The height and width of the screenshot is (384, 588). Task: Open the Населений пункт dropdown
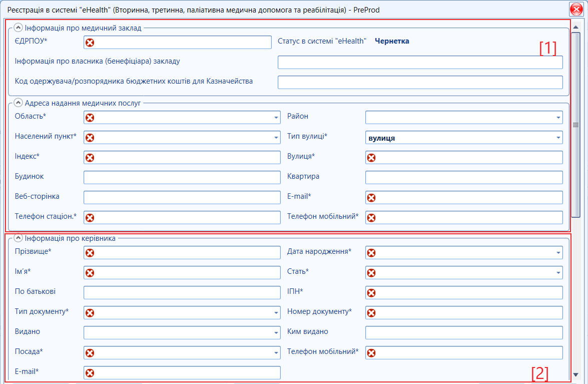click(276, 138)
